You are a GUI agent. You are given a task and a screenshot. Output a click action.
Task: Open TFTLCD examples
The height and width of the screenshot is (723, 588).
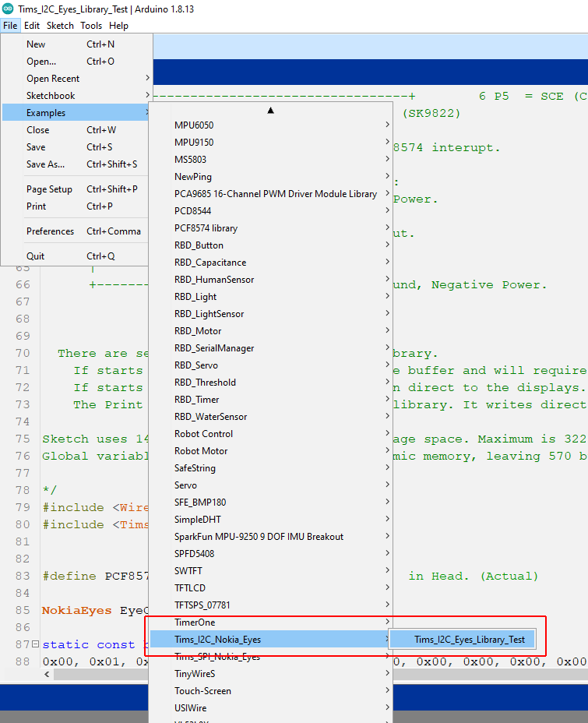pyautogui.click(x=270, y=588)
